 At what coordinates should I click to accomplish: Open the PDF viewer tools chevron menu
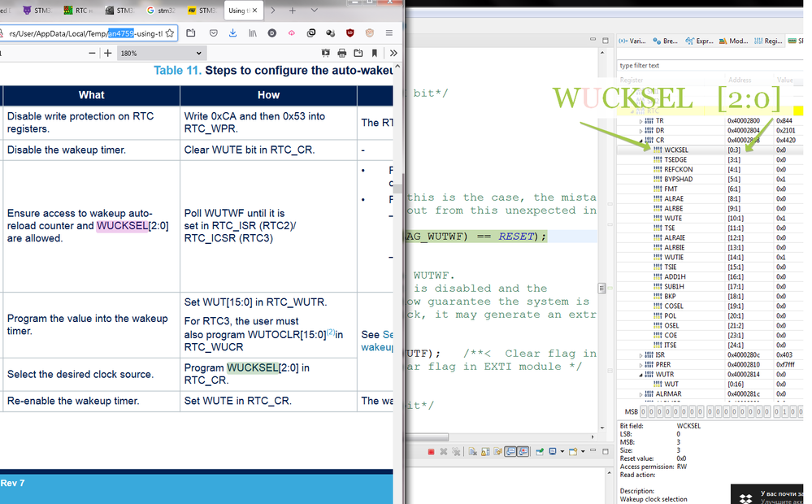393,53
